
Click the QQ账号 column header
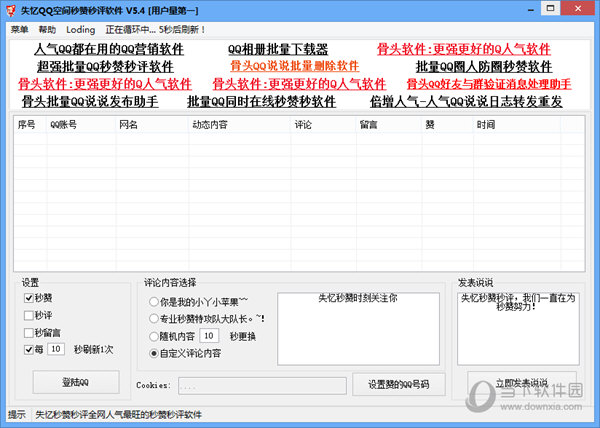(82, 125)
